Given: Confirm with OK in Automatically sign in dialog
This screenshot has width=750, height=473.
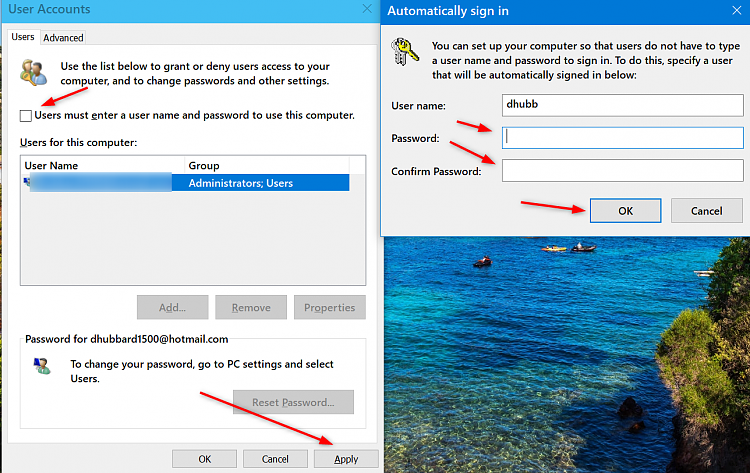Looking at the screenshot, I should pyautogui.click(x=626, y=211).
